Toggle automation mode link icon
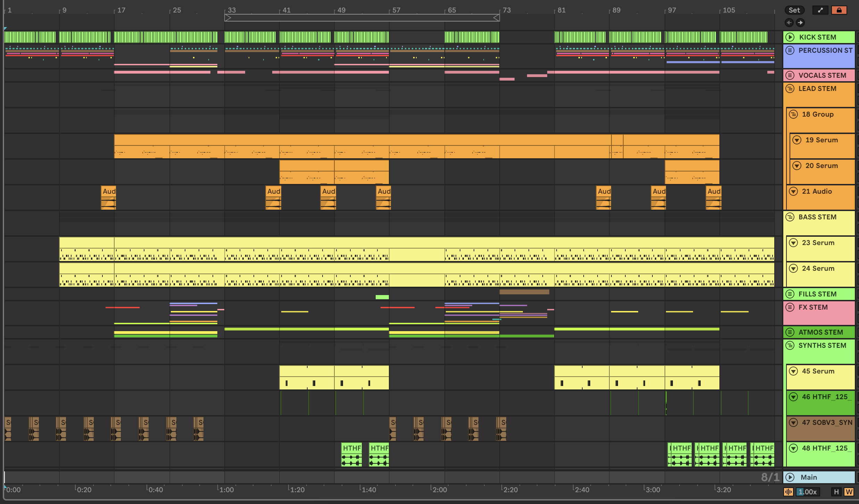The height and width of the screenshot is (504, 859). click(x=820, y=10)
